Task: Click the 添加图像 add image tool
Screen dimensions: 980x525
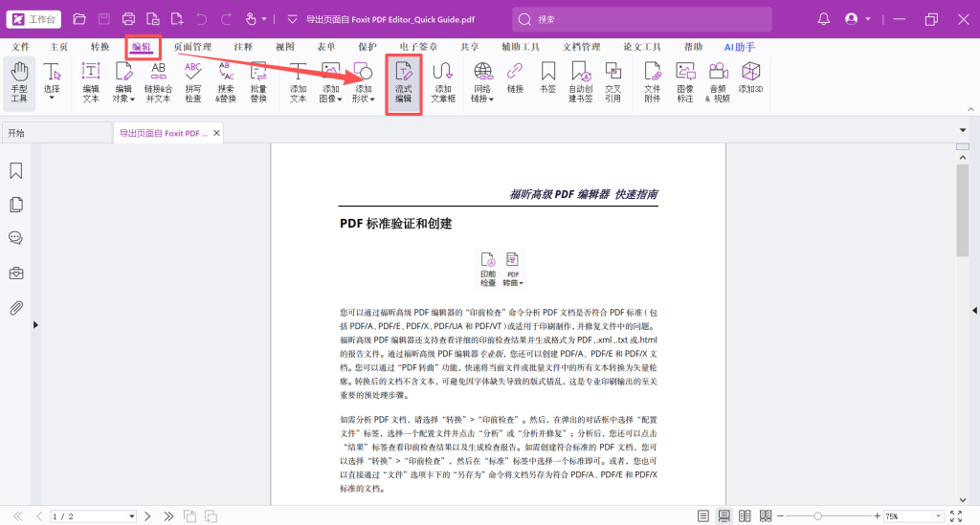Action: (x=330, y=82)
